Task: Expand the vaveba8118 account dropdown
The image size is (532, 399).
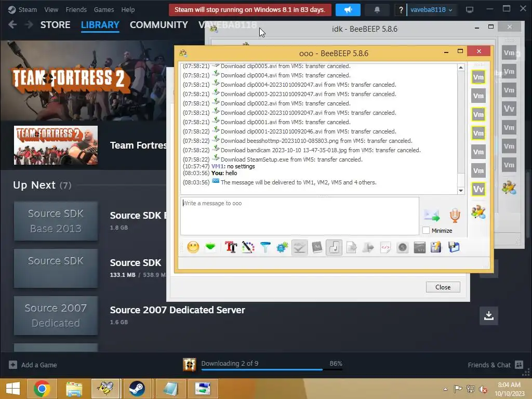Action: pyautogui.click(x=432, y=10)
